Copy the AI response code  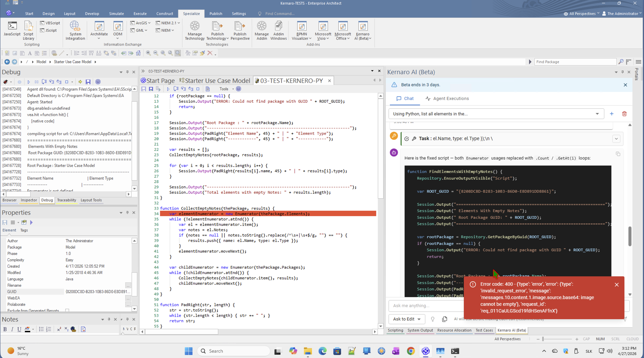(x=618, y=154)
